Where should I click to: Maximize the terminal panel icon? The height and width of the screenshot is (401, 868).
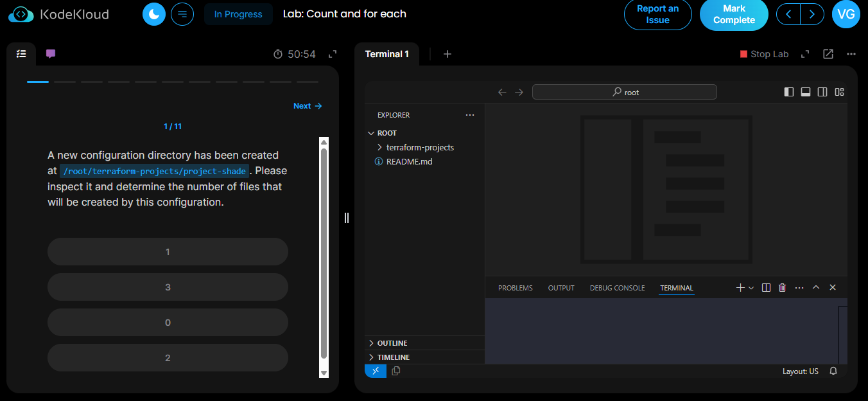(805, 54)
